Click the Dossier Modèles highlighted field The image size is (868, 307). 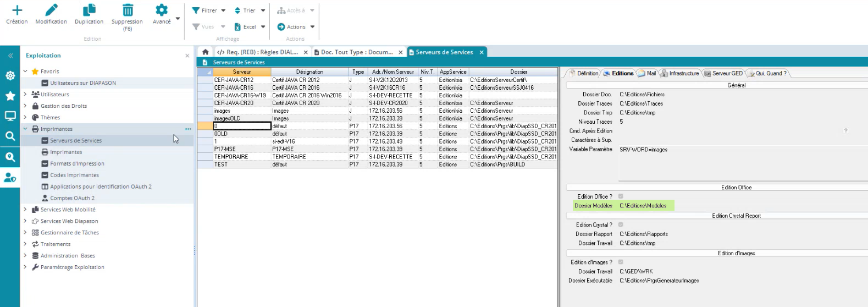(643, 206)
